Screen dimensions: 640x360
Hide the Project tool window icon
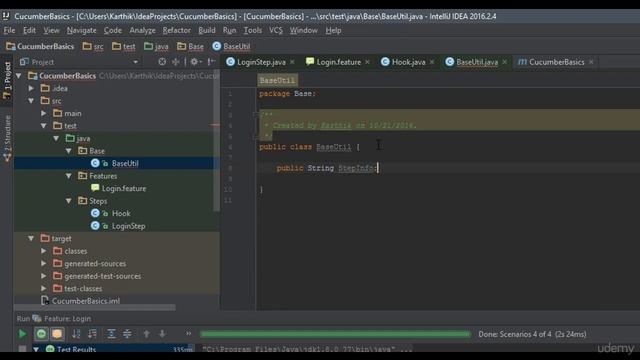click(211, 62)
